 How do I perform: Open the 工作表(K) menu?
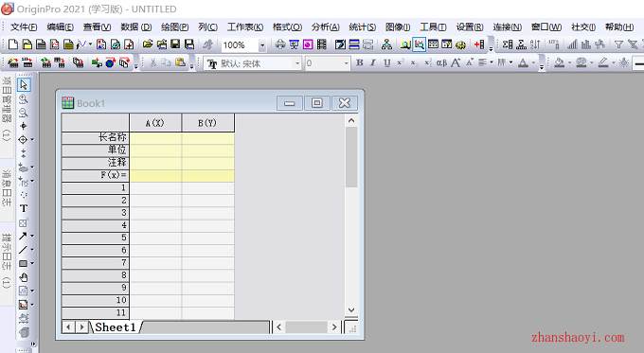pyautogui.click(x=245, y=27)
